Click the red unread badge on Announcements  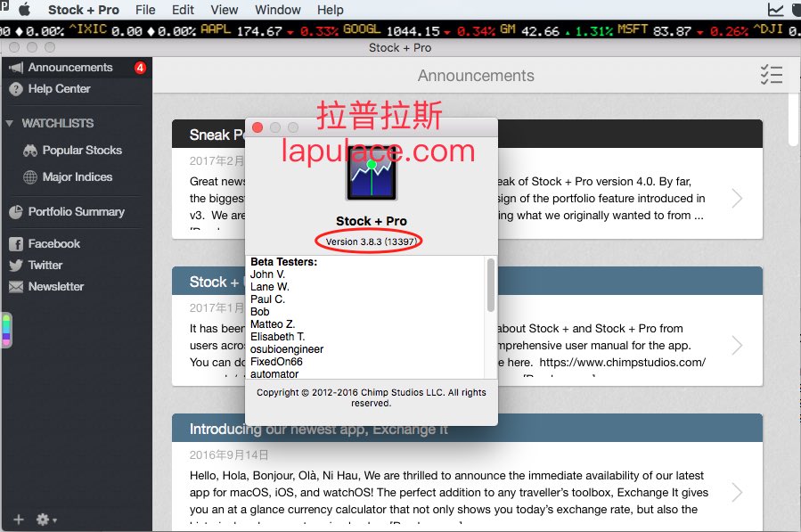coord(140,68)
